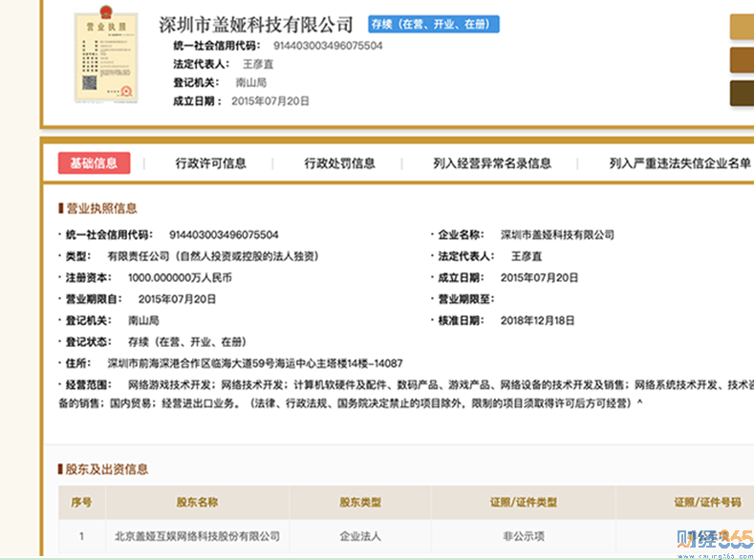
Task: Select the 基础信息 tab
Action: point(95,163)
